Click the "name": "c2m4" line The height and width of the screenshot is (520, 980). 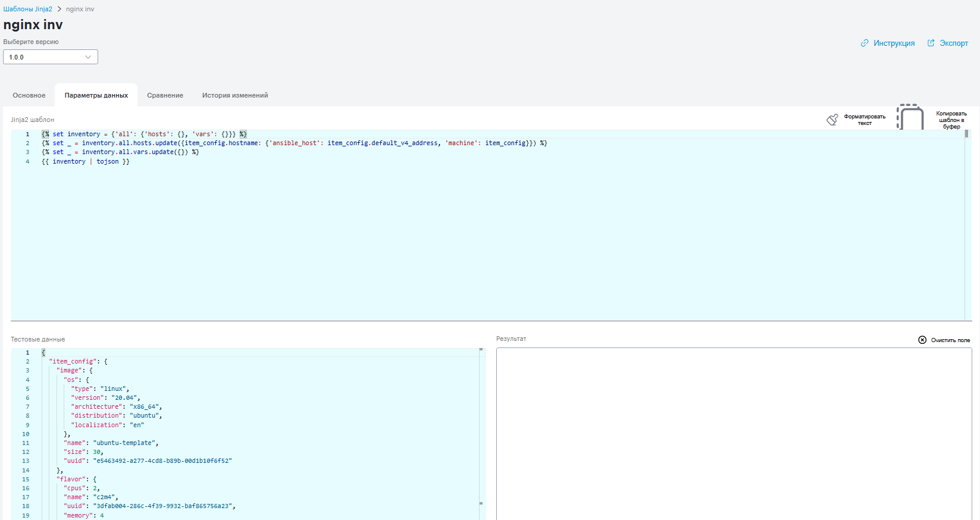(91, 497)
